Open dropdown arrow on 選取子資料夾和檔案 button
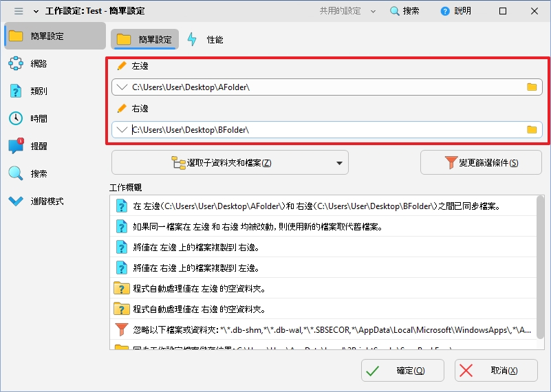The width and height of the screenshot is (551, 392). (x=339, y=163)
